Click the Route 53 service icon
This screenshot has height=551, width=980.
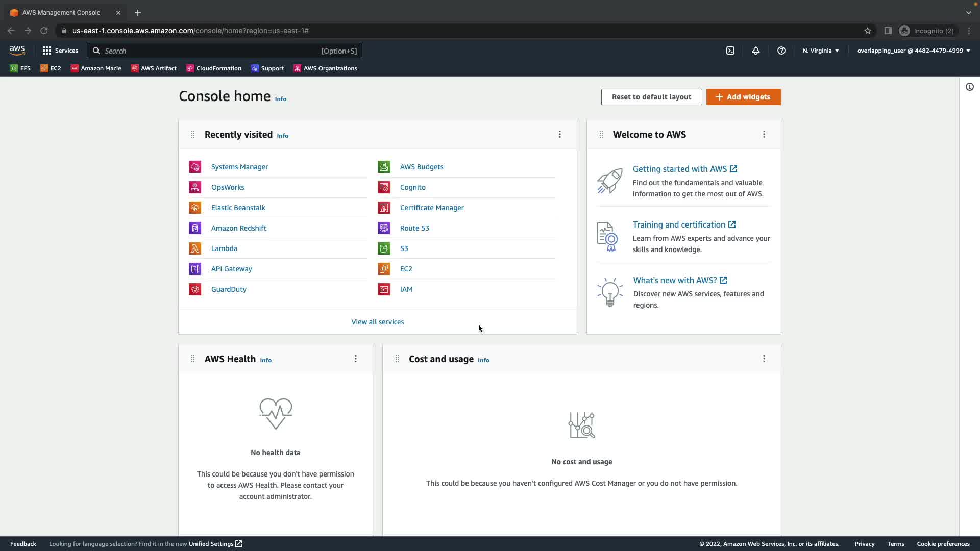(x=384, y=228)
